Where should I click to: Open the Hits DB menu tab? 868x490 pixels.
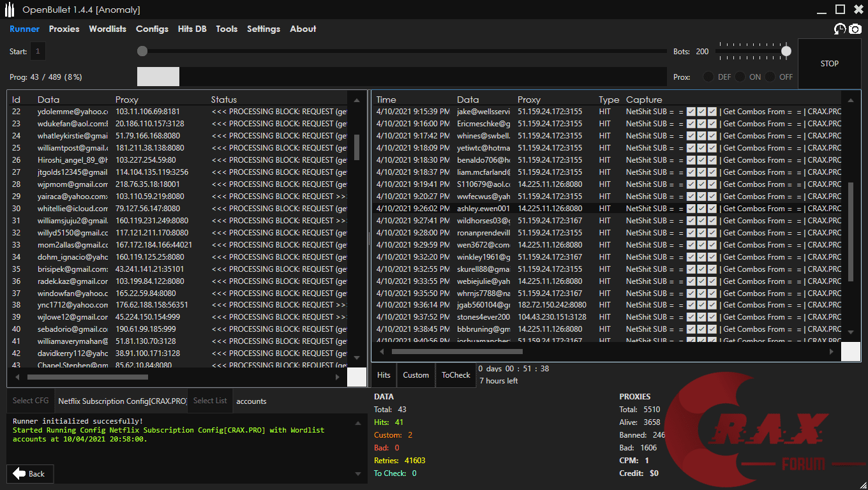(x=192, y=29)
